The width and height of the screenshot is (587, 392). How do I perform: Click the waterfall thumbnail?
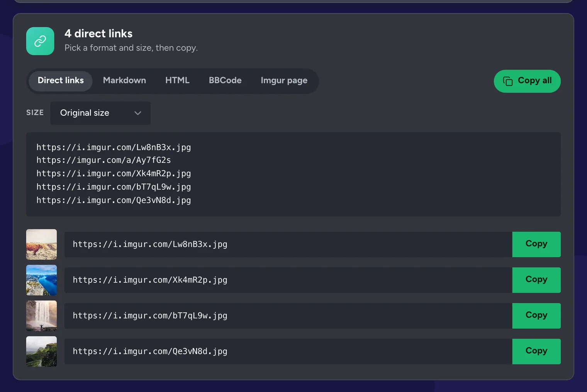pos(41,316)
